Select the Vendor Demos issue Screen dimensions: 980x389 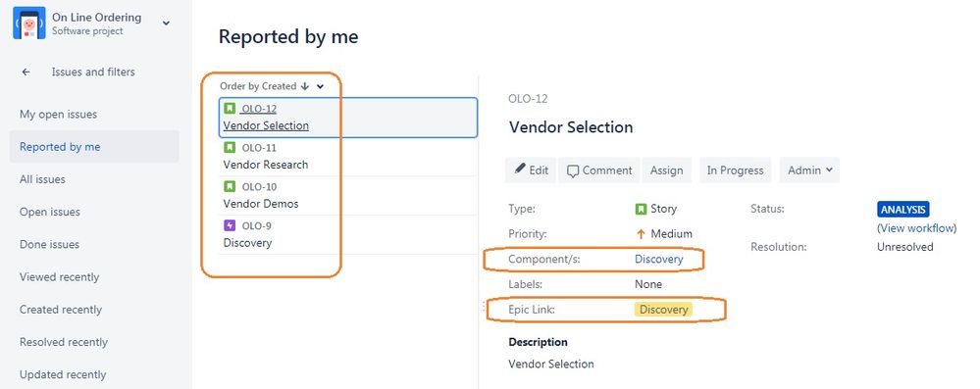261,204
